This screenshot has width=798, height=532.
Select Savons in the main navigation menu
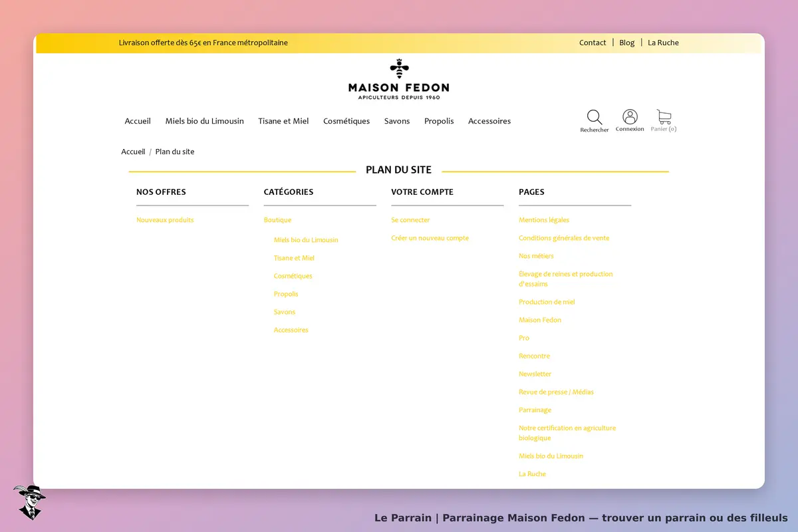pyautogui.click(x=397, y=121)
